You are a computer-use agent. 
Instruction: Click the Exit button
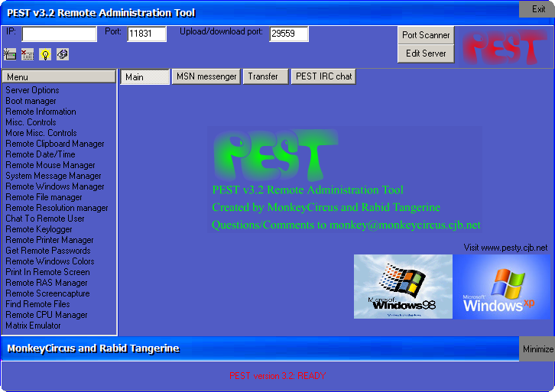(537, 9)
